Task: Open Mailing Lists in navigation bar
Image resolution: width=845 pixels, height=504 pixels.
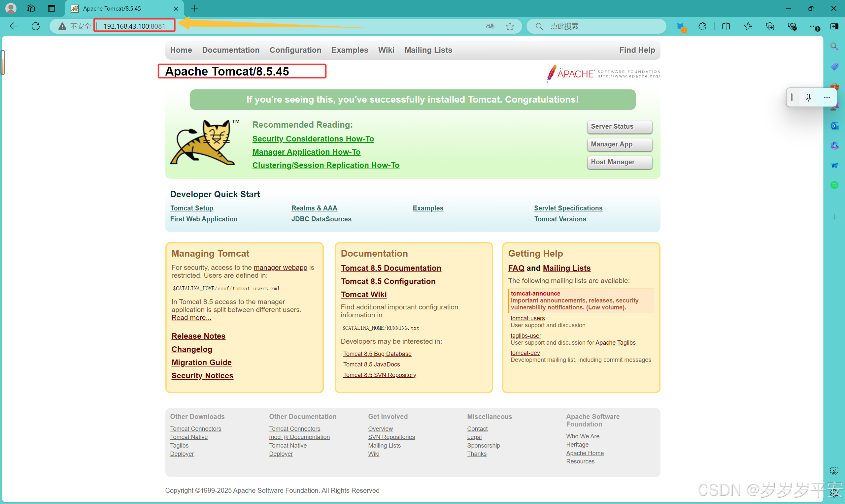Action: point(428,50)
